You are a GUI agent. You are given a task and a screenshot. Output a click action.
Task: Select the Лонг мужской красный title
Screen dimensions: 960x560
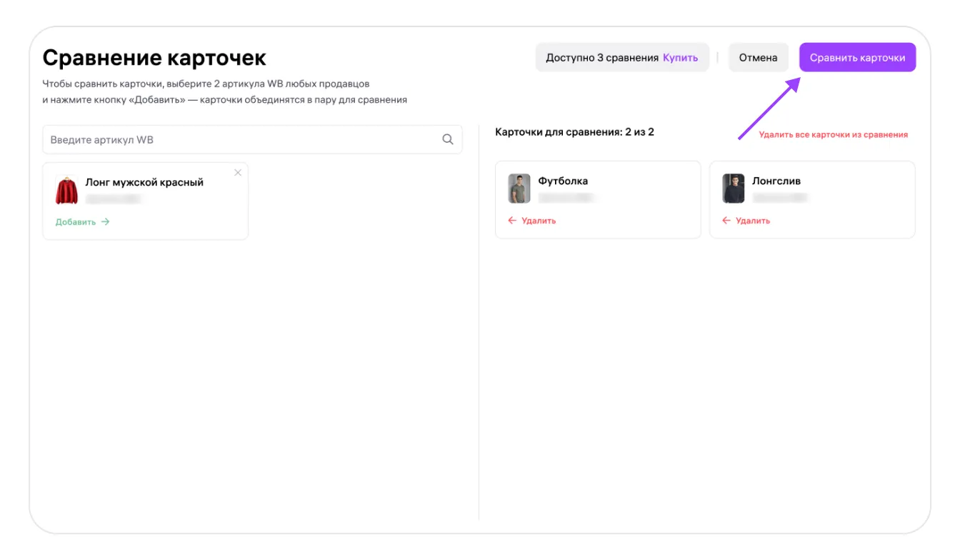coord(144,182)
